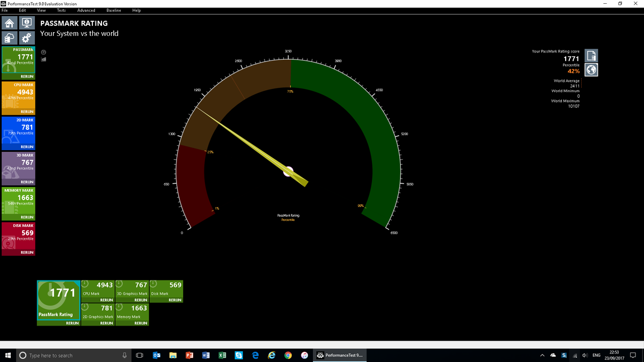Click the bottom 3D Graphics Mark tile
This screenshot has width=644, height=362.
[x=132, y=289]
